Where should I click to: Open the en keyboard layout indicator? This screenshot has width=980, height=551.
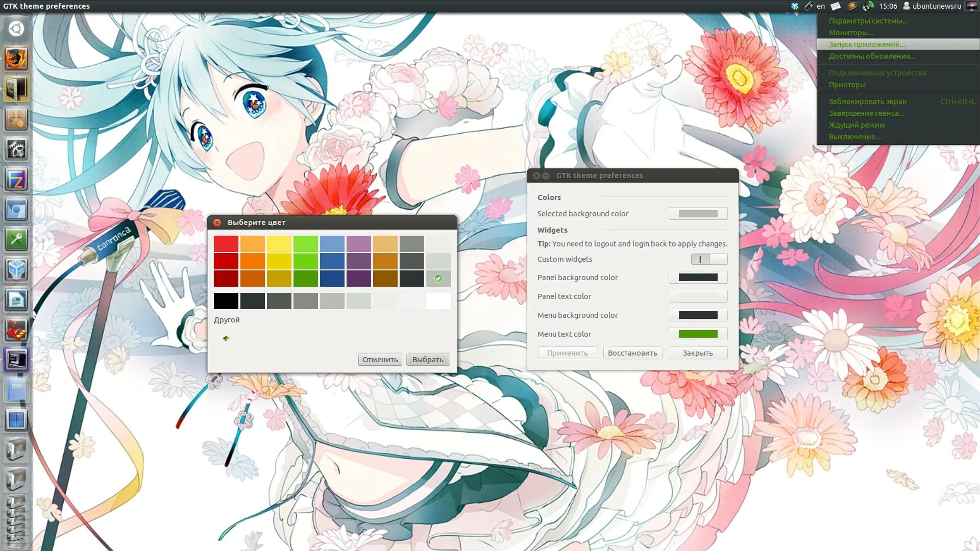point(820,6)
